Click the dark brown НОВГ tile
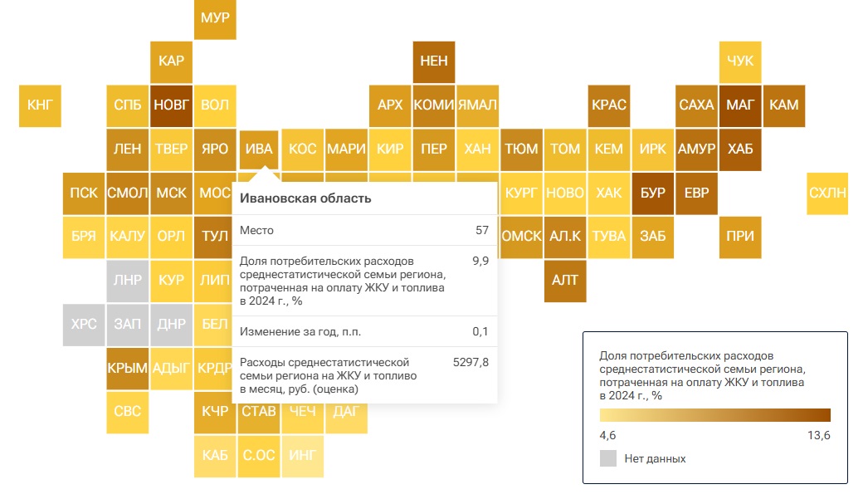Viewport: 868px width, 499px height. [172, 105]
